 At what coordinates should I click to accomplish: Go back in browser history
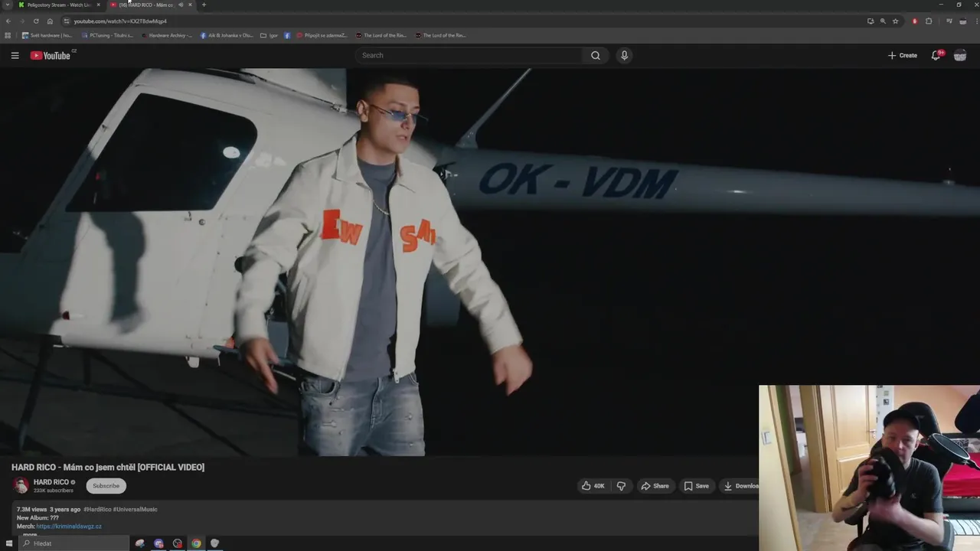click(8, 21)
